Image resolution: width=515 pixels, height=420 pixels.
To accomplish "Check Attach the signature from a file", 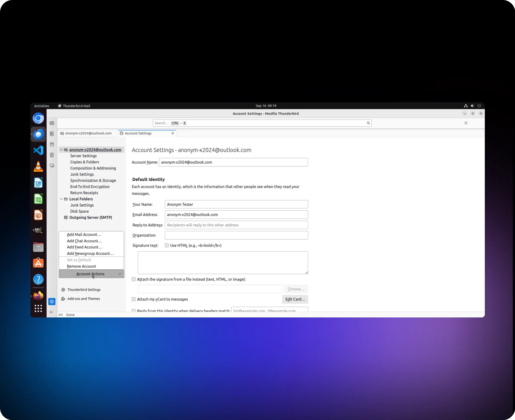I will (x=134, y=279).
